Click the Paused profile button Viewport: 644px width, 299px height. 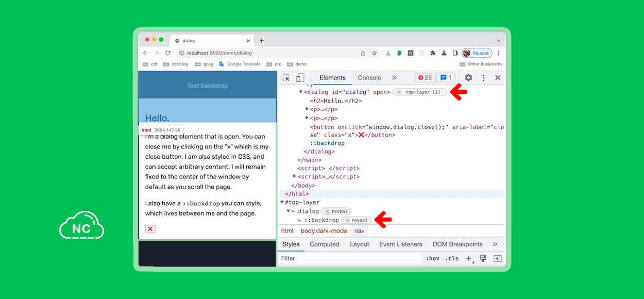point(477,53)
